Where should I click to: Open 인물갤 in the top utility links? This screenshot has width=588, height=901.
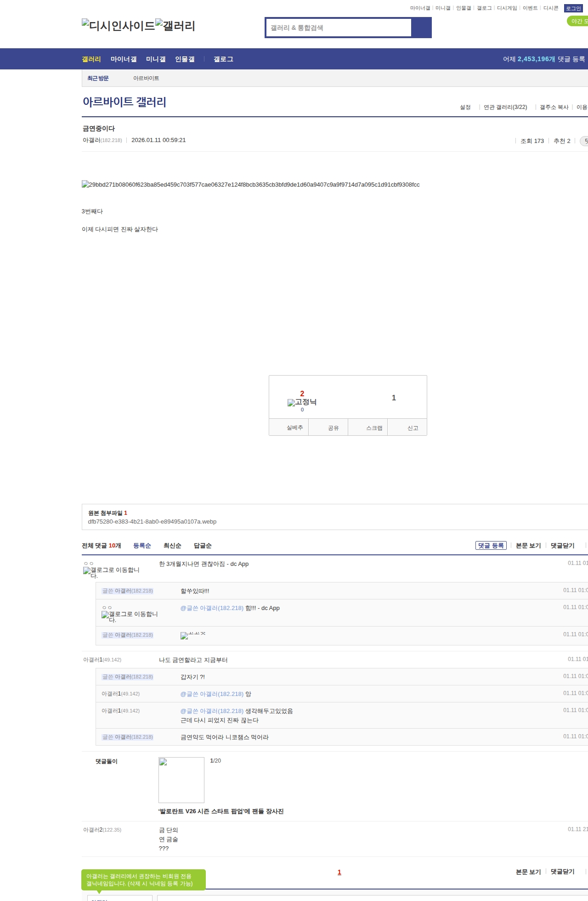(x=464, y=8)
